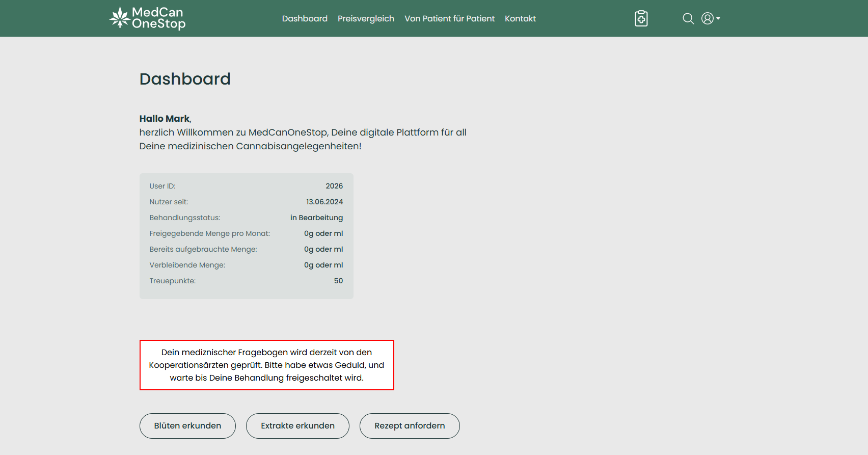Click the user account avatar icon
This screenshot has width=868, height=455.
(707, 18)
